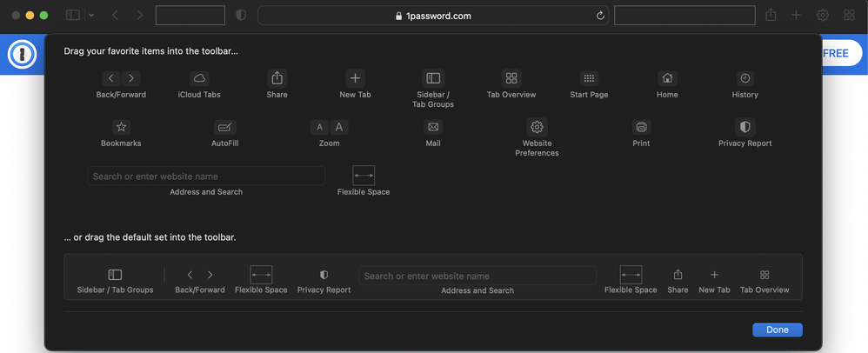Screen dimensions: 868x353
Task: Pick the Sidebar / Tab Groups palette item
Action: click(x=433, y=78)
